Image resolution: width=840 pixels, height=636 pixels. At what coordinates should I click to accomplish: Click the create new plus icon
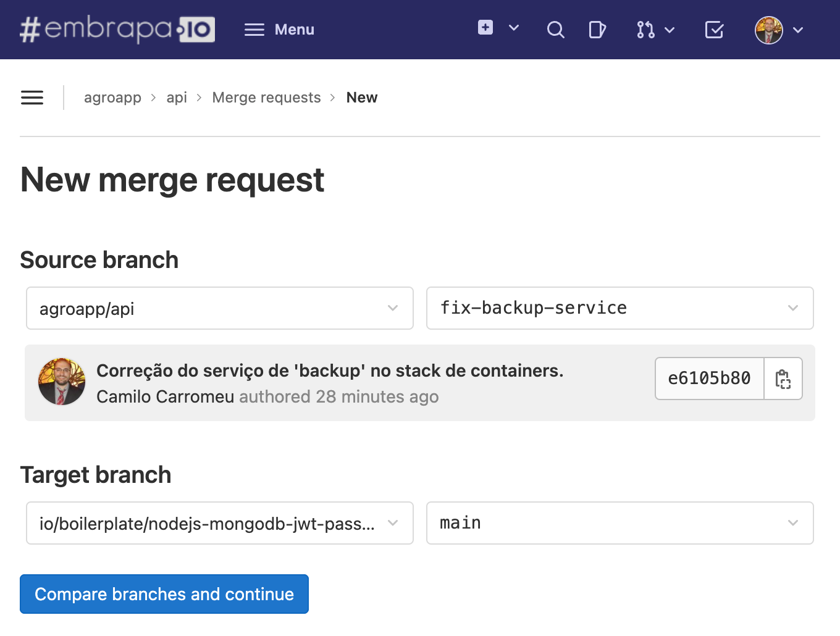click(x=485, y=27)
